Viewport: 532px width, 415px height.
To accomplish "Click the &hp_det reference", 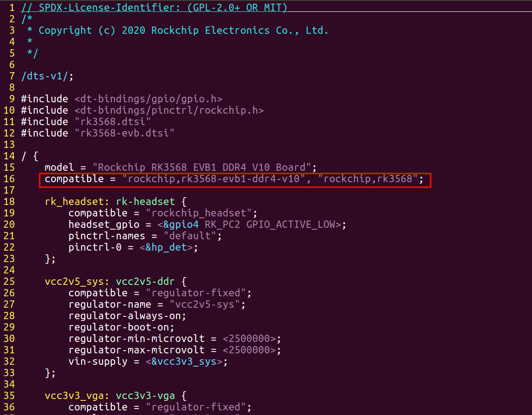I will coord(166,247).
